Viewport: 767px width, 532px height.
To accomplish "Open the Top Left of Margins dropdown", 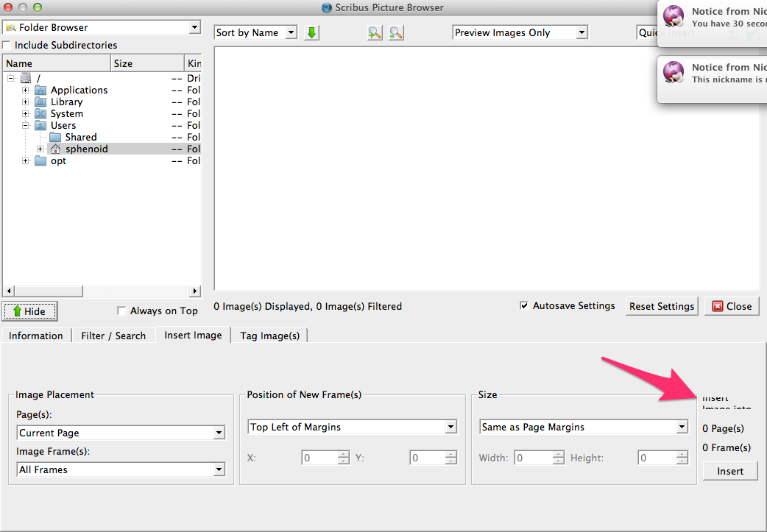I will pyautogui.click(x=353, y=427).
